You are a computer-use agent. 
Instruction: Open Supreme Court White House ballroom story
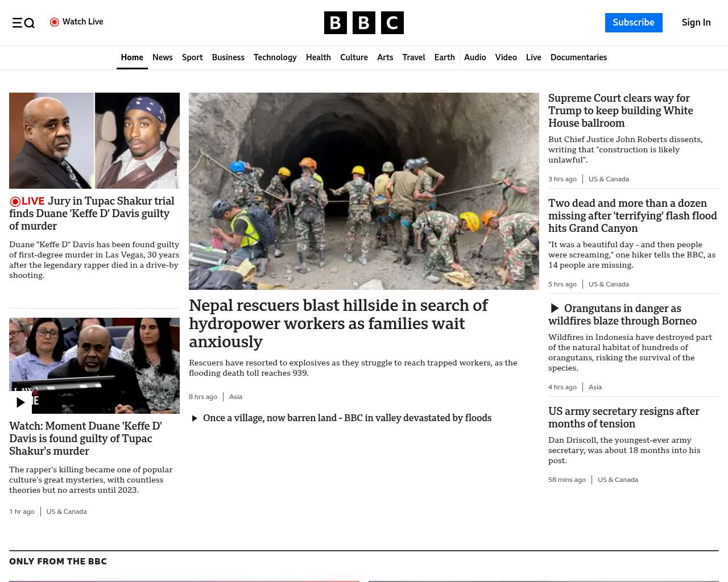pos(621,111)
